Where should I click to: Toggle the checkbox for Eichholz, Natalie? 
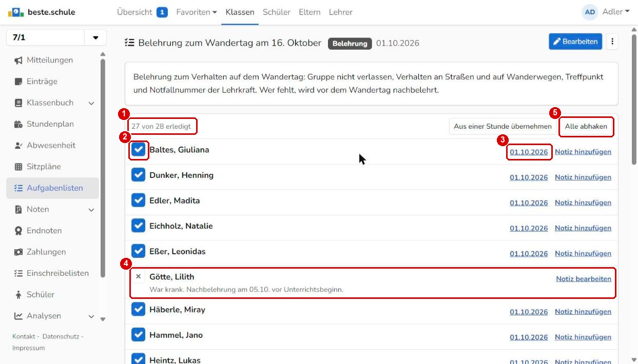click(139, 226)
